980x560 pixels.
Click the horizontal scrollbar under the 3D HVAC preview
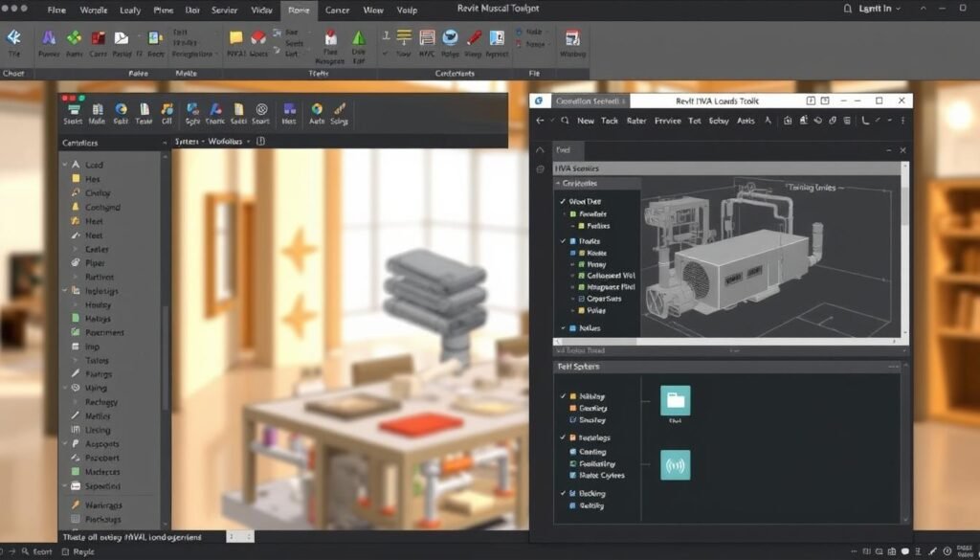[728, 342]
